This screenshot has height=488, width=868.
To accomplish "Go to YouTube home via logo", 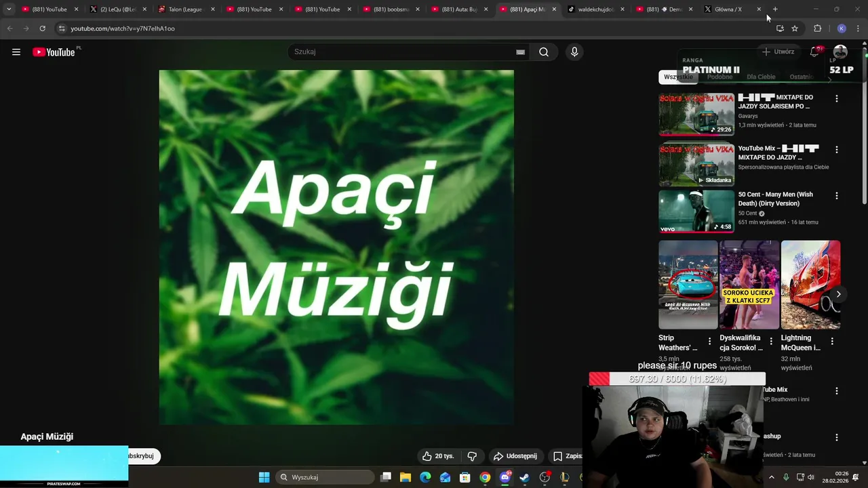I will 54,52.
